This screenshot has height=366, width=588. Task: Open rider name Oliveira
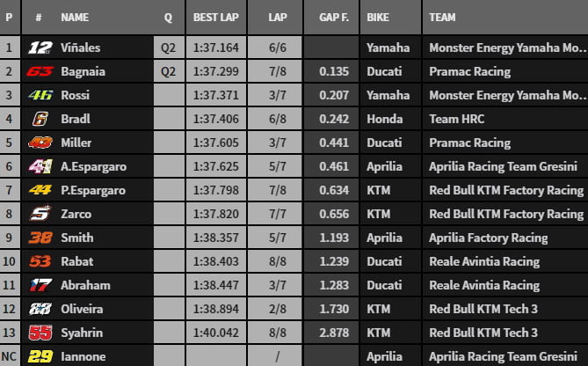80,309
